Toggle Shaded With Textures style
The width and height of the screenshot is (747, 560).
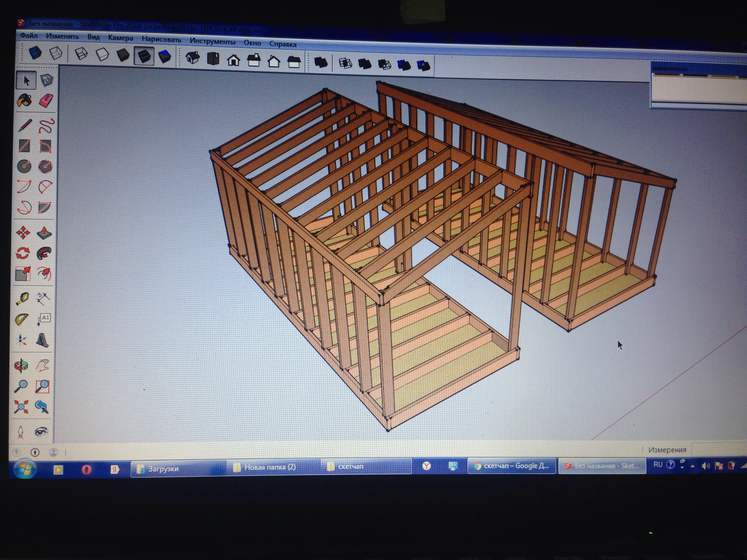pos(144,56)
